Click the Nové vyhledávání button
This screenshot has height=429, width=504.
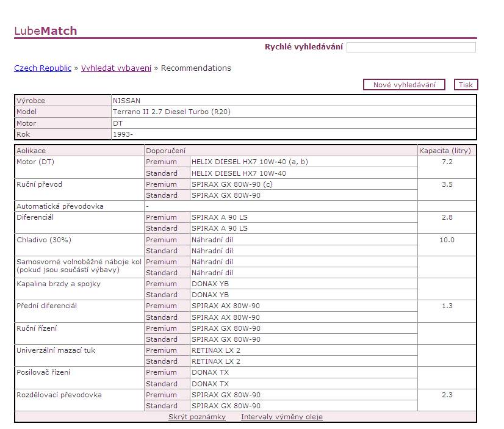[x=404, y=85]
